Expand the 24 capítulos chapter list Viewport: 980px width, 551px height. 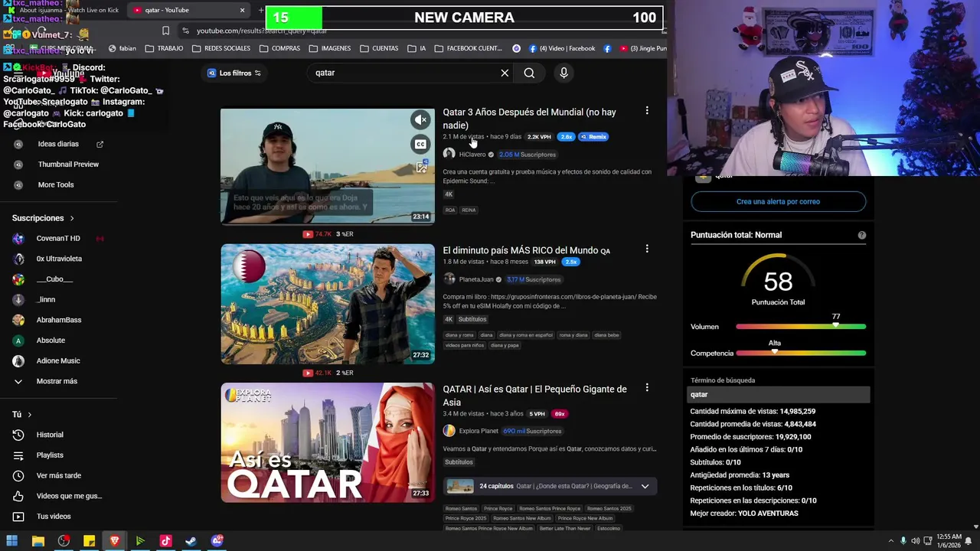[645, 486]
